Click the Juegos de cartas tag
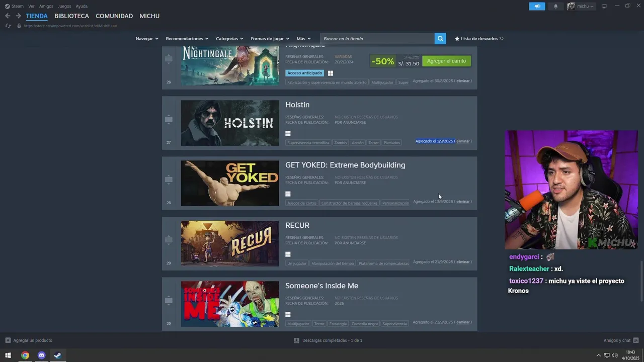The width and height of the screenshot is (644, 362). (302, 203)
